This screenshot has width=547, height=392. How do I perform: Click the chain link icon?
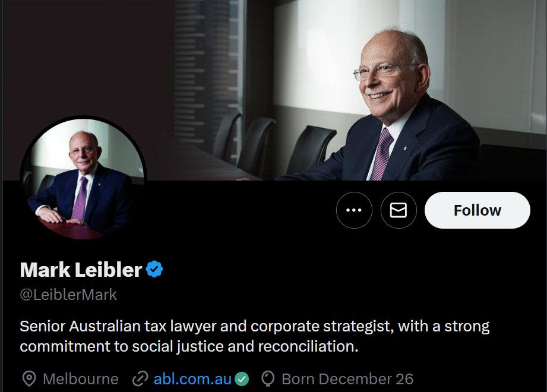[x=140, y=379]
